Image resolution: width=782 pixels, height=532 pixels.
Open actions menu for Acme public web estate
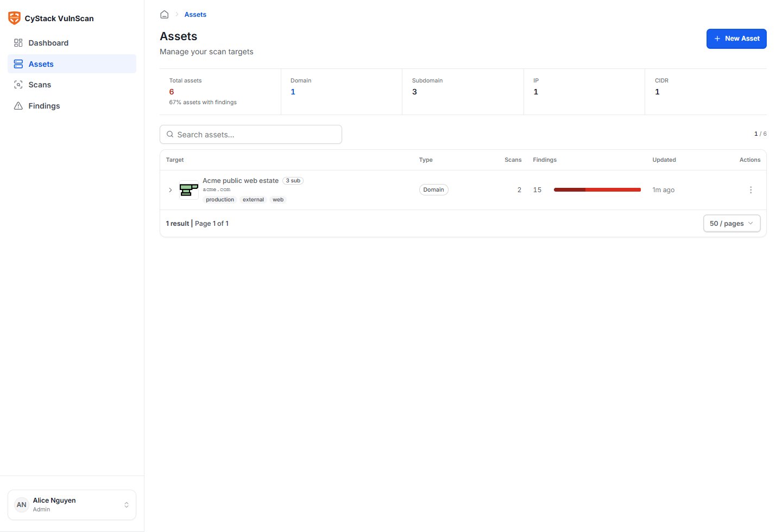point(751,190)
